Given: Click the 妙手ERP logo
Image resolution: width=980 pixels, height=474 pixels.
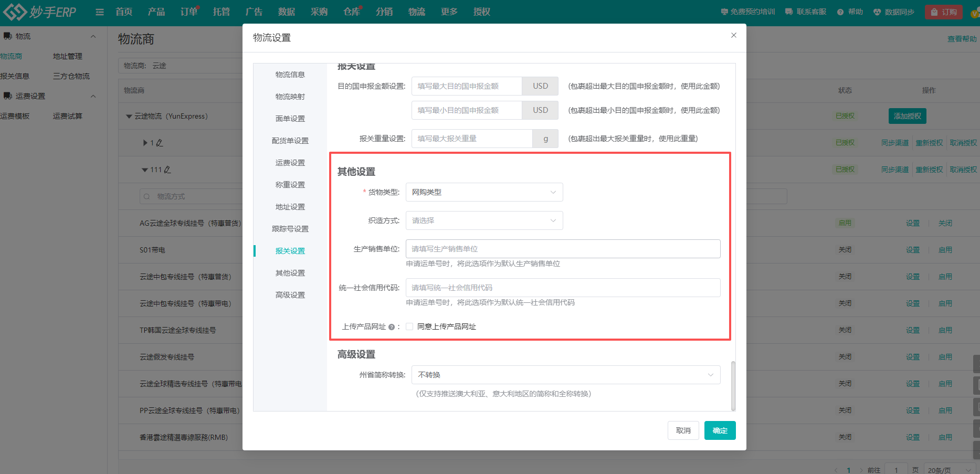Looking at the screenshot, I should (x=39, y=11).
